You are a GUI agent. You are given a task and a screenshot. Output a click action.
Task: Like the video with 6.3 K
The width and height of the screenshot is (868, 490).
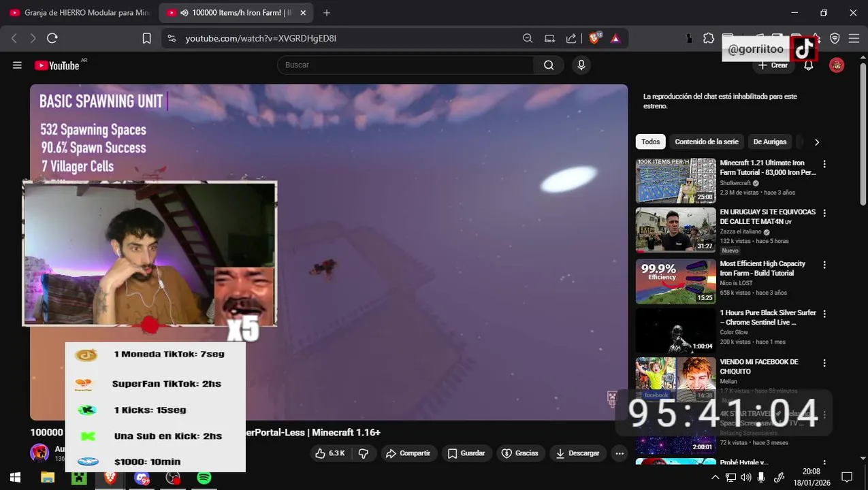(330, 453)
